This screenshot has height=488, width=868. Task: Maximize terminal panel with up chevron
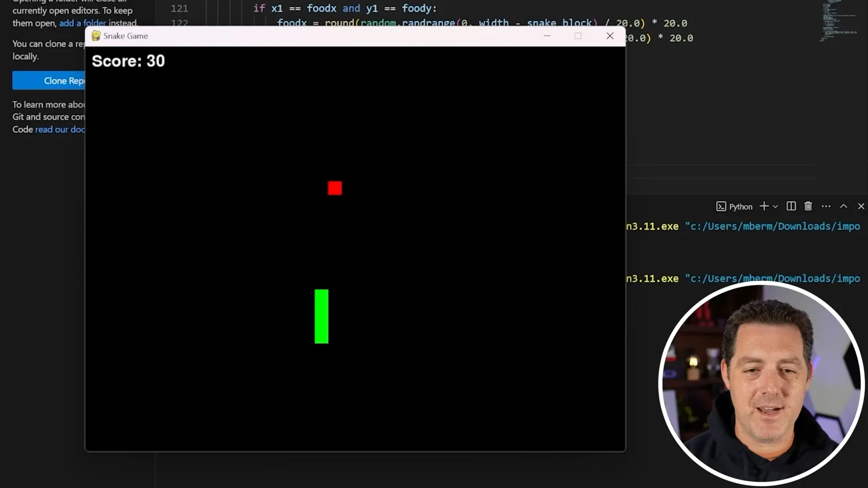click(844, 206)
